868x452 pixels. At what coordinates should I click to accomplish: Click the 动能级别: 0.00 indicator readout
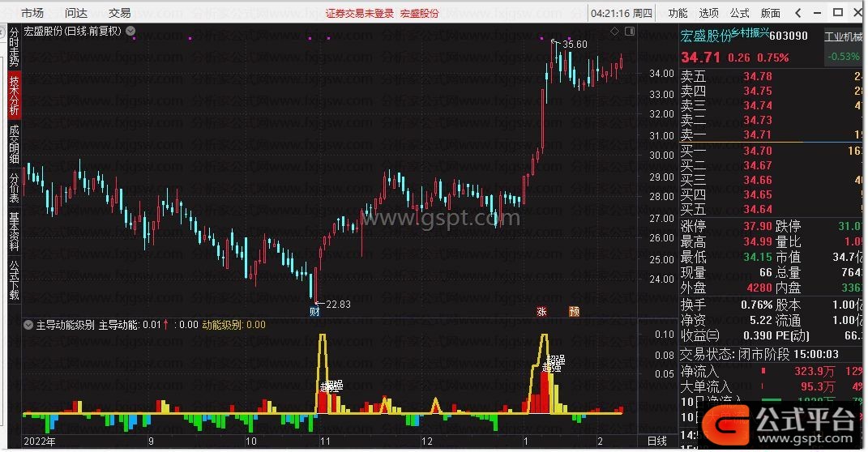point(233,325)
